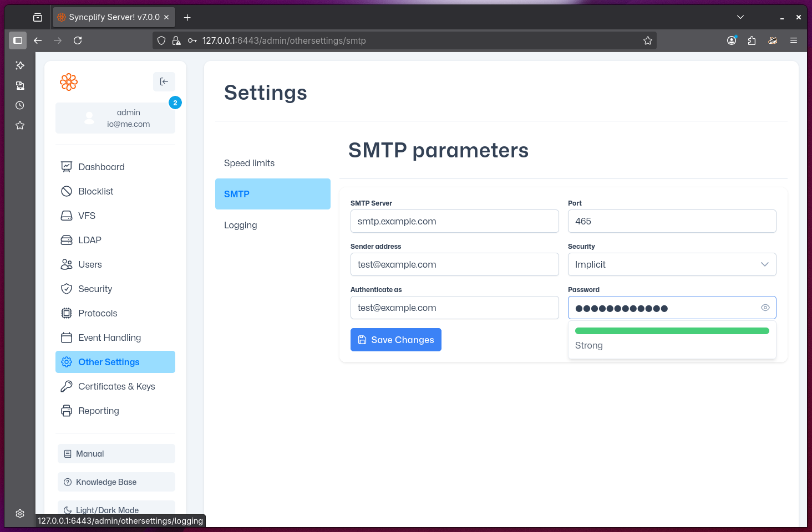Select the Users section icon in sidebar

(67, 264)
